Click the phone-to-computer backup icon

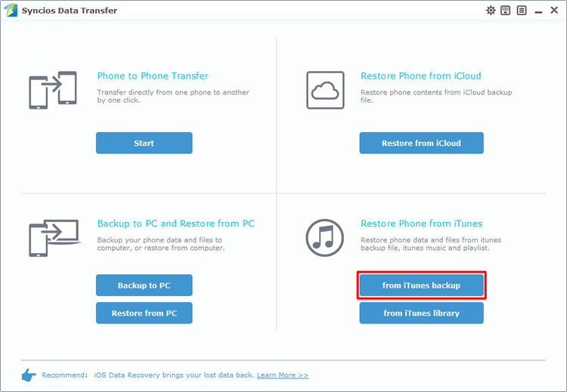point(54,238)
